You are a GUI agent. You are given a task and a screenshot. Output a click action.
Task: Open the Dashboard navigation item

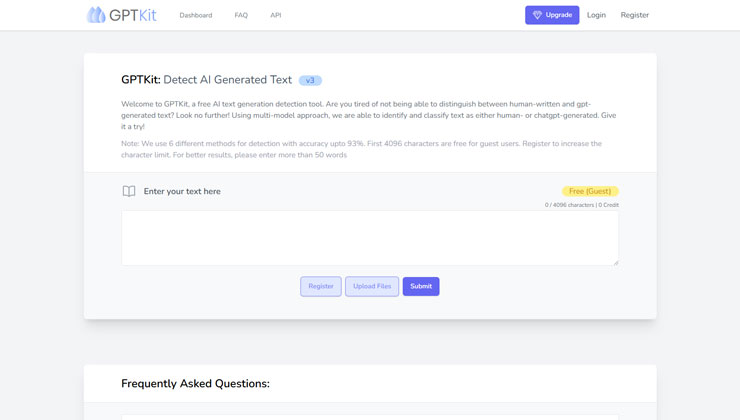point(196,15)
